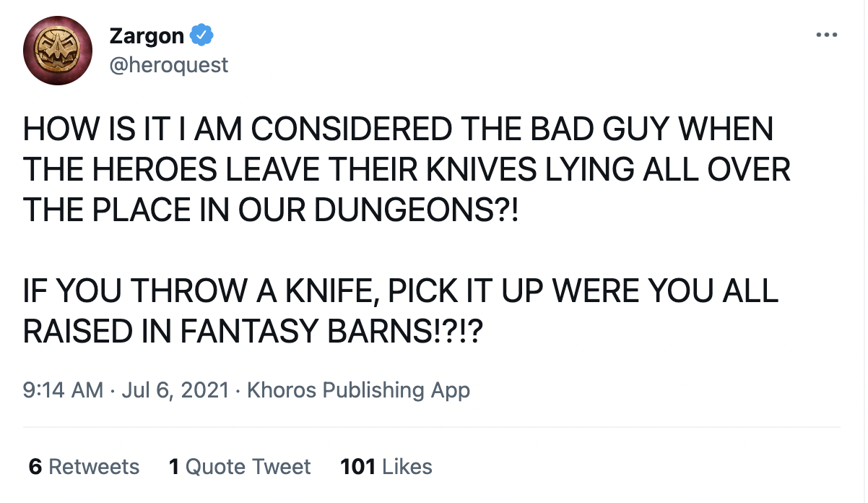Open the Zargon display name
Image resolution: width=868 pixels, height=503 pixels.
point(147,34)
